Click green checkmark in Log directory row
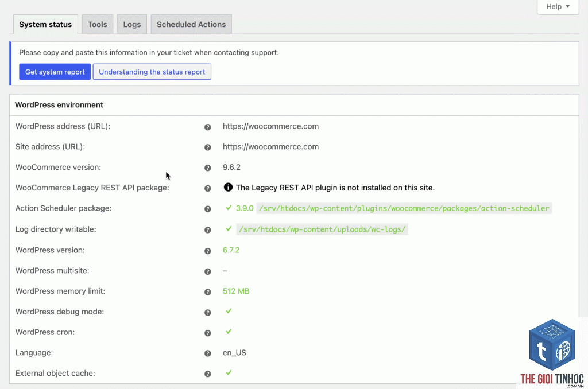This screenshot has width=588, height=389. pos(229,228)
